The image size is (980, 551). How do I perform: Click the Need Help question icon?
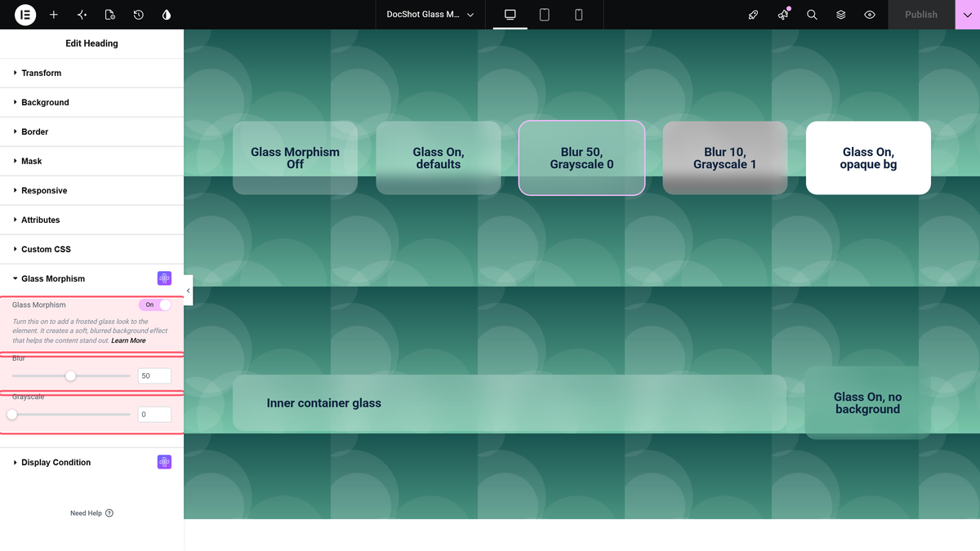(x=109, y=513)
